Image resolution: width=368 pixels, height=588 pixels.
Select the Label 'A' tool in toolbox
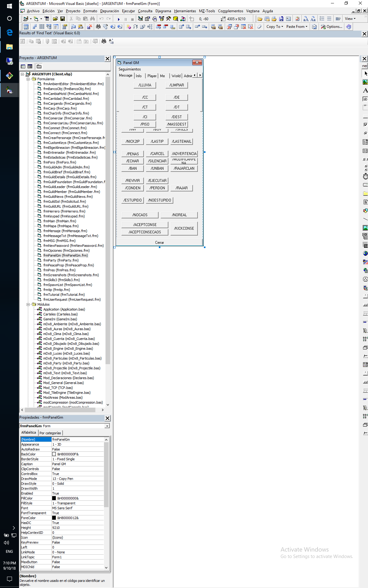pos(365,91)
